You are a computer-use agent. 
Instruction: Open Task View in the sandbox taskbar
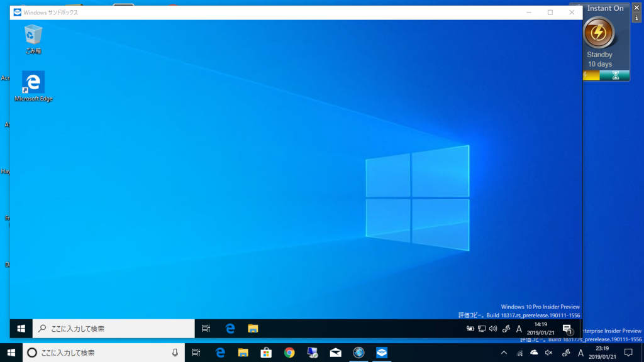(x=206, y=329)
